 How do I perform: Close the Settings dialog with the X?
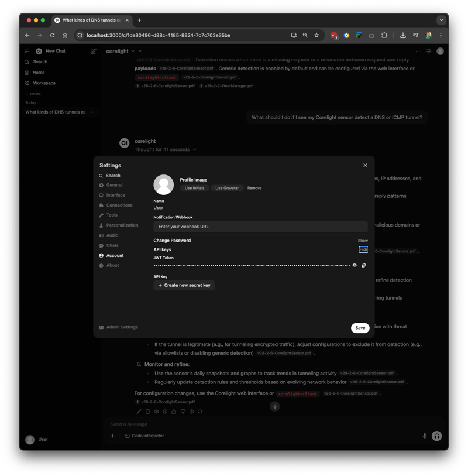click(366, 166)
